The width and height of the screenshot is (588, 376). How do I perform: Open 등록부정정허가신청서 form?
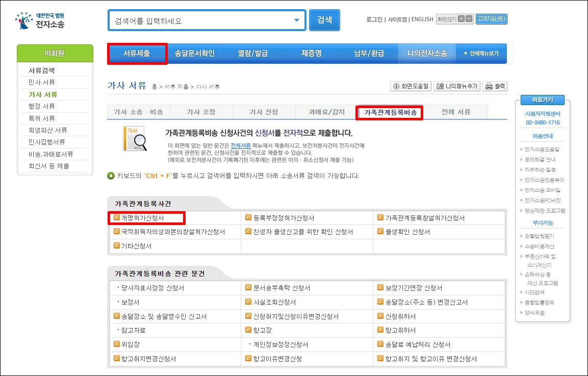point(284,218)
